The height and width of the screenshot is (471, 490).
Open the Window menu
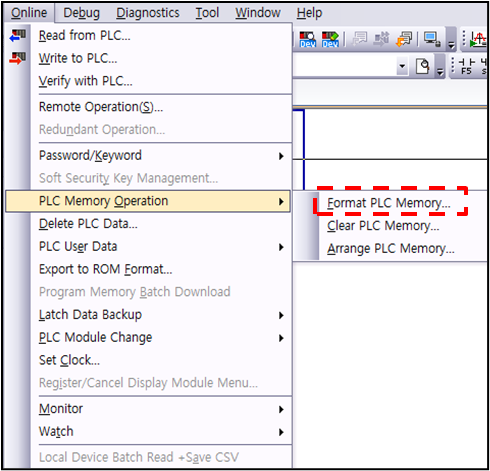[258, 13]
